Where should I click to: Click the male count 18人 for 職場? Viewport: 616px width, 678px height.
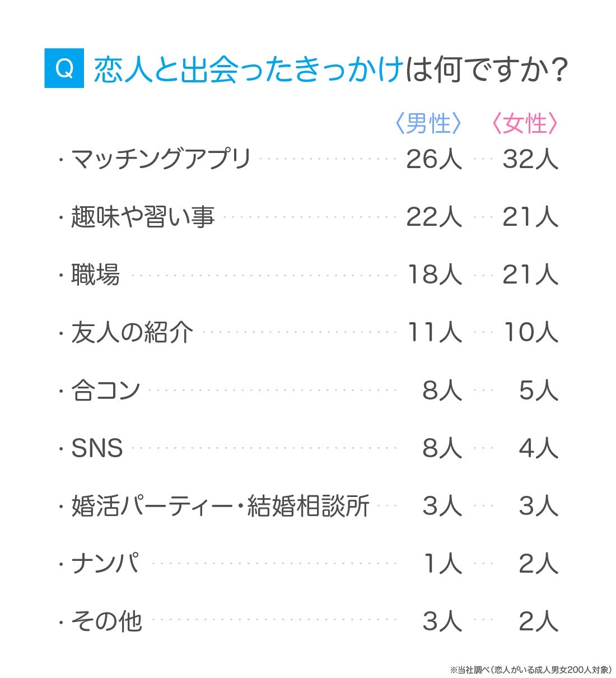(434, 275)
